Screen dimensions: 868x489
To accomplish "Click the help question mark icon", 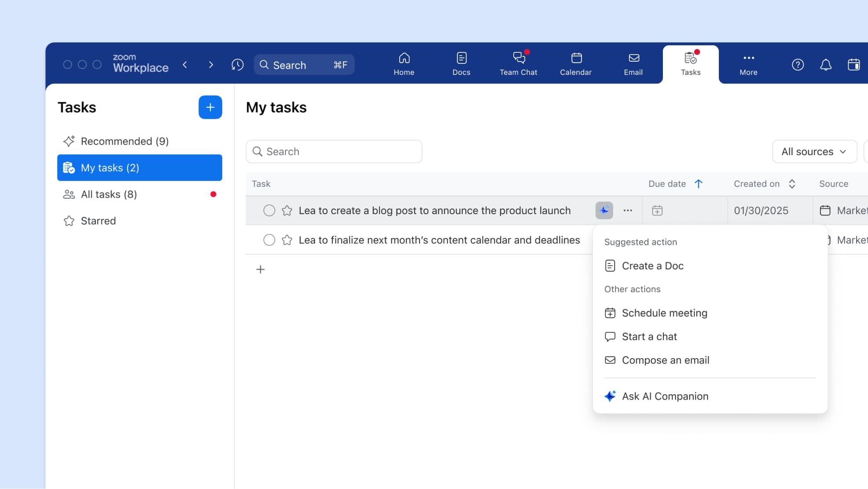I will point(798,65).
